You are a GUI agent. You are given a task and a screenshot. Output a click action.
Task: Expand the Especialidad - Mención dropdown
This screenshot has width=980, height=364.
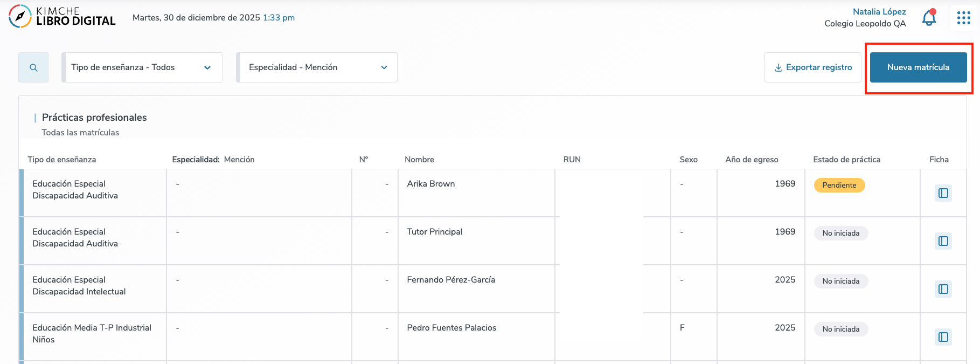317,67
